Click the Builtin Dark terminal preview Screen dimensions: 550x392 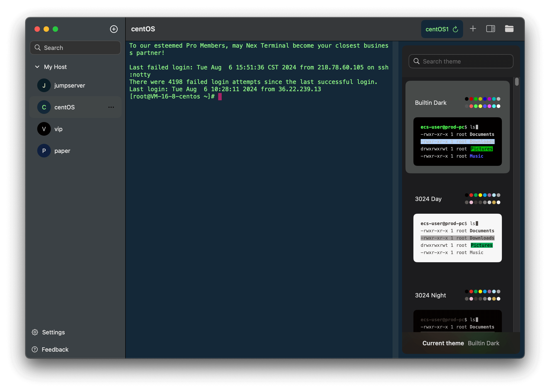[x=457, y=142]
